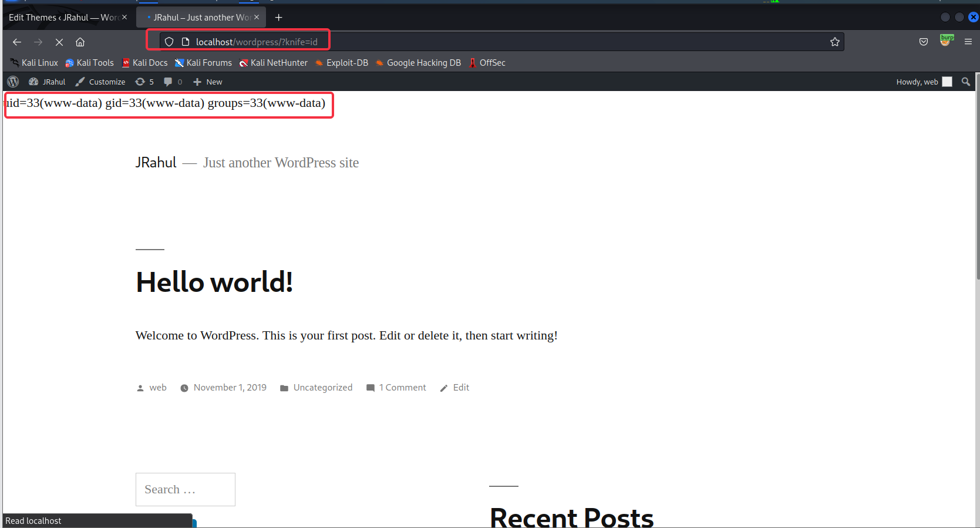Click the Search input field

[186, 489]
